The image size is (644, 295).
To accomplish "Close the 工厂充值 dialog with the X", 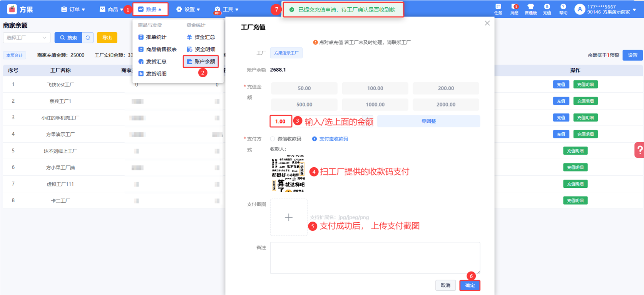I will tap(487, 23).
